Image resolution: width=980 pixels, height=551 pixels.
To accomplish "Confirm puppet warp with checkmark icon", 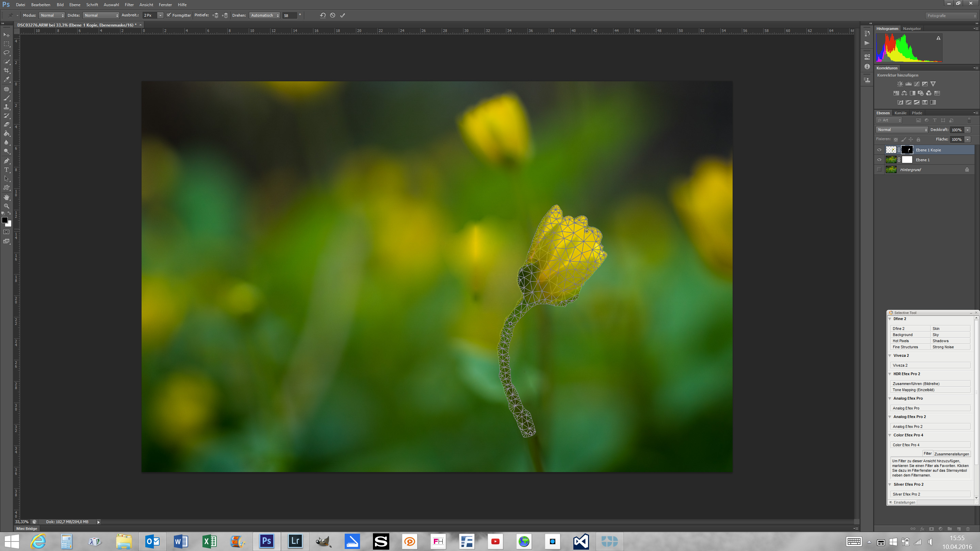I will [342, 15].
